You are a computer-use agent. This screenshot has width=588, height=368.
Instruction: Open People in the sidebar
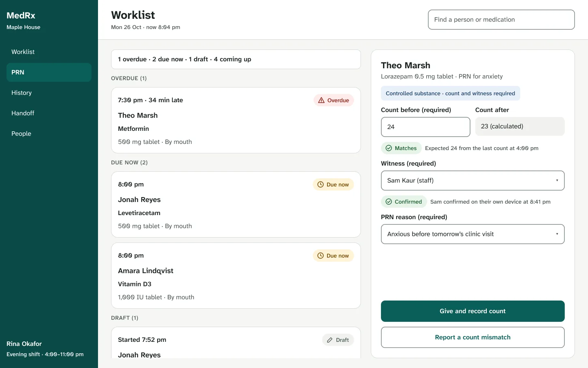coord(49,134)
